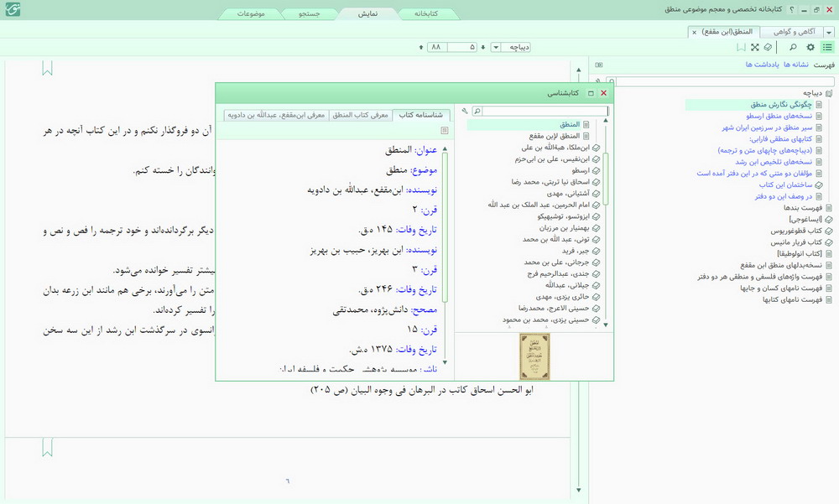Select the فهرست index tab label
839x504 pixels.
824,65
